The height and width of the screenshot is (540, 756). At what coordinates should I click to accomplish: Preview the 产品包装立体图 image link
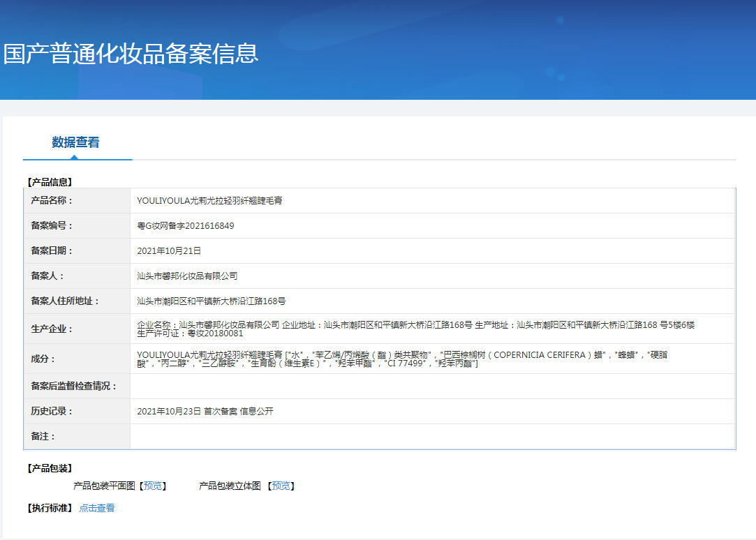281,486
